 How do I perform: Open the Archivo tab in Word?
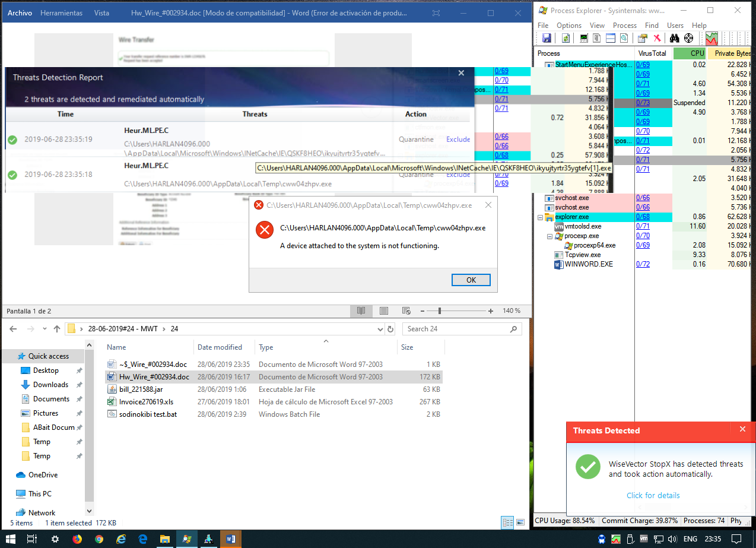[x=20, y=13]
